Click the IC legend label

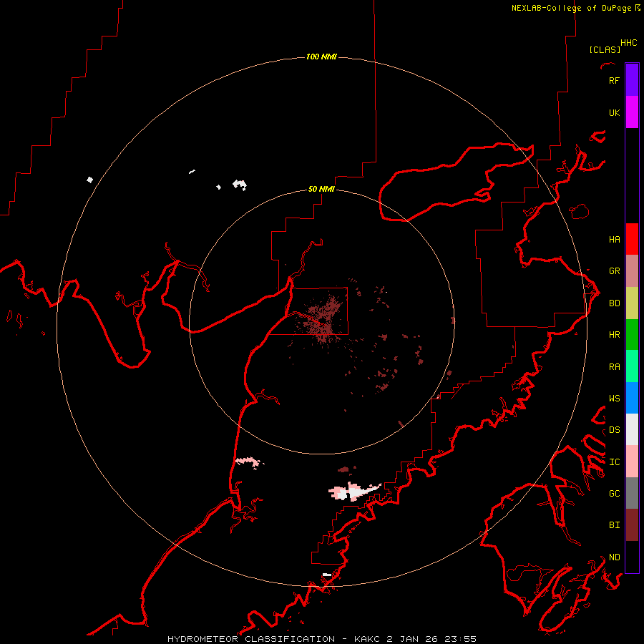click(614, 462)
